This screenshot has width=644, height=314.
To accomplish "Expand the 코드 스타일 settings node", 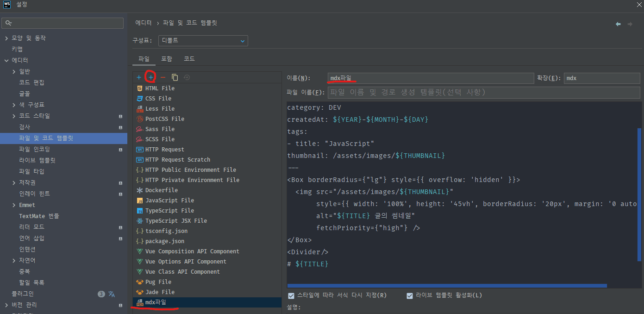I will (14, 116).
